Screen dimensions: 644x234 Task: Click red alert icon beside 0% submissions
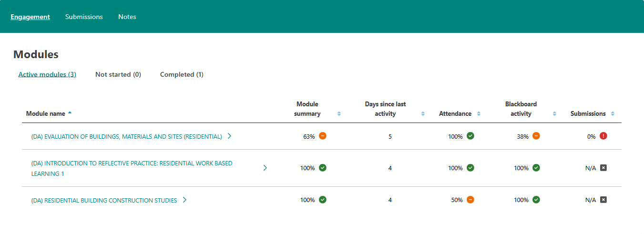(603, 136)
